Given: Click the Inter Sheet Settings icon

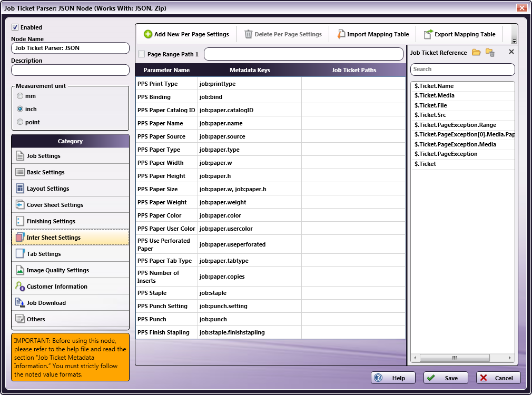Looking at the screenshot, I should click(20, 237).
